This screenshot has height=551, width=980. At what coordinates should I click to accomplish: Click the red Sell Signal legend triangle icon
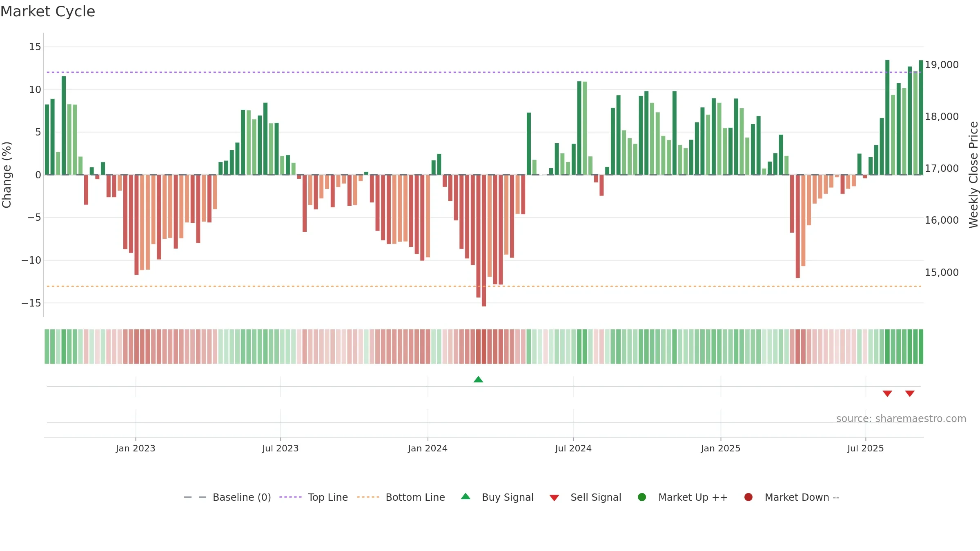[554, 498]
